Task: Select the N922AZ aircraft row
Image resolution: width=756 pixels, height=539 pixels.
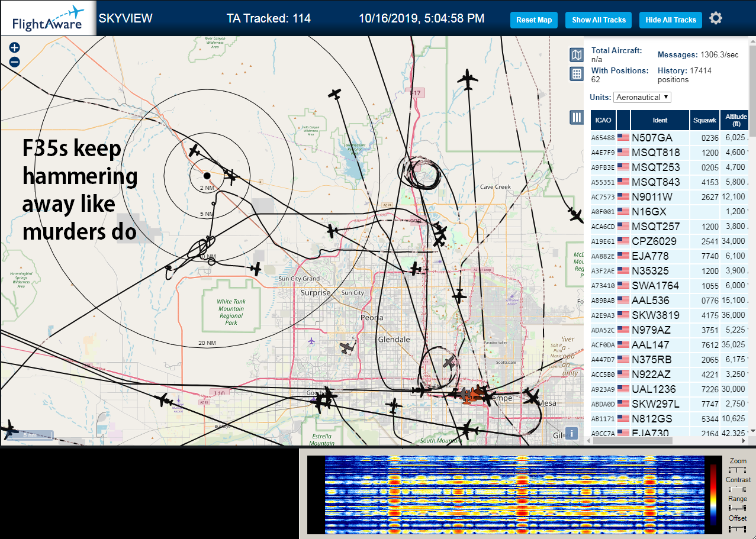Action: click(x=670, y=374)
